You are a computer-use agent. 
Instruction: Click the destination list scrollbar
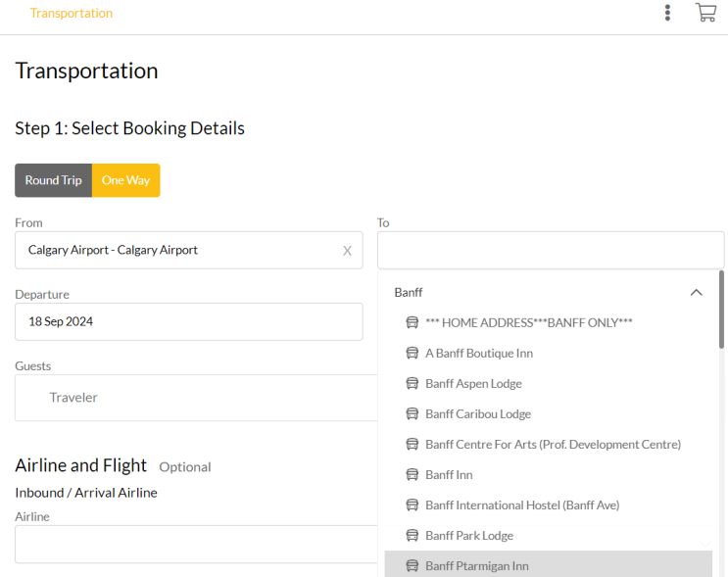click(x=722, y=313)
